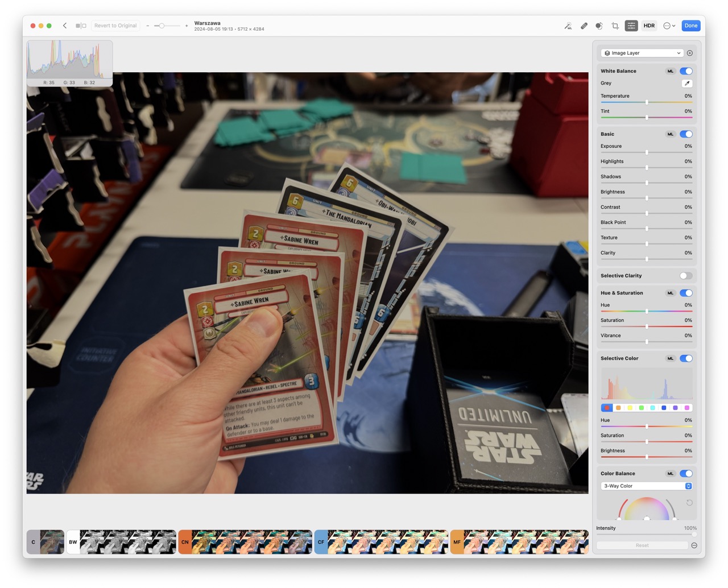Click ML button for Basic adjustments
The image size is (728, 588).
pyautogui.click(x=671, y=134)
